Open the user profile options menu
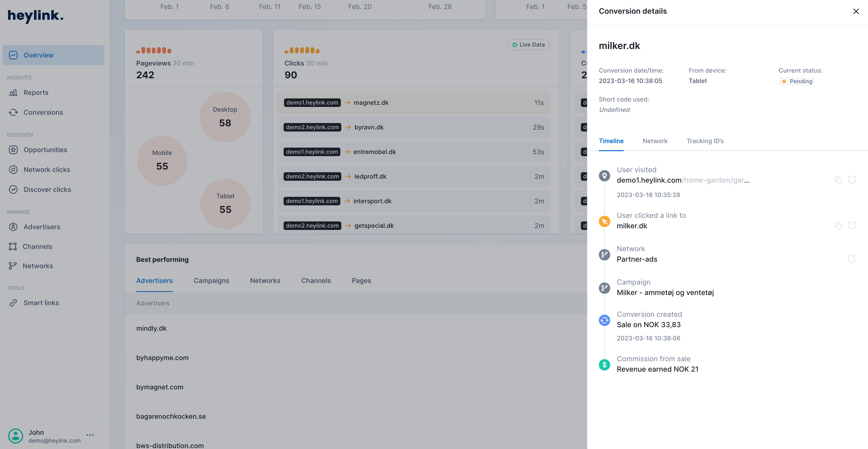Screen dimensions: 868x449 [90, 435]
